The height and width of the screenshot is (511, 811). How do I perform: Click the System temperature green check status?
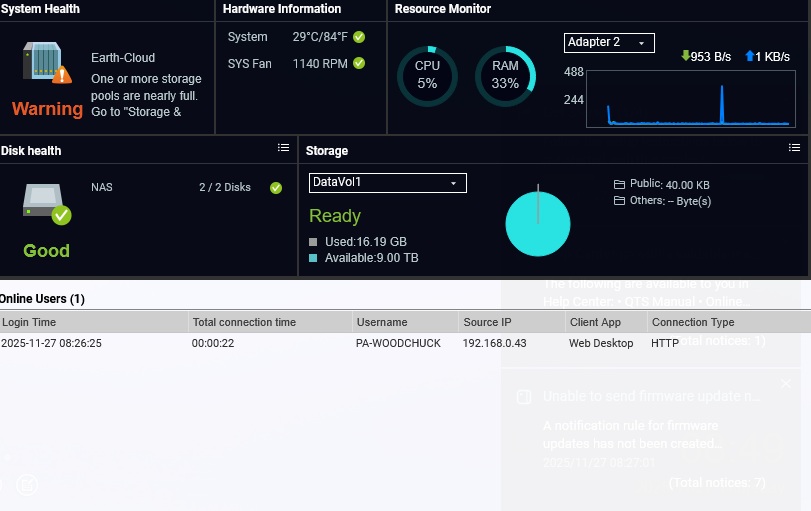359,37
